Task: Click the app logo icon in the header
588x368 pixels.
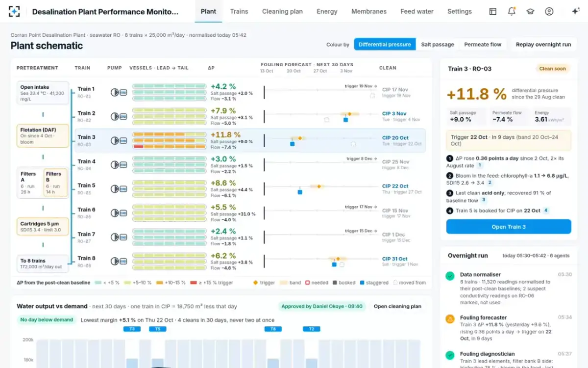Action: (x=15, y=11)
